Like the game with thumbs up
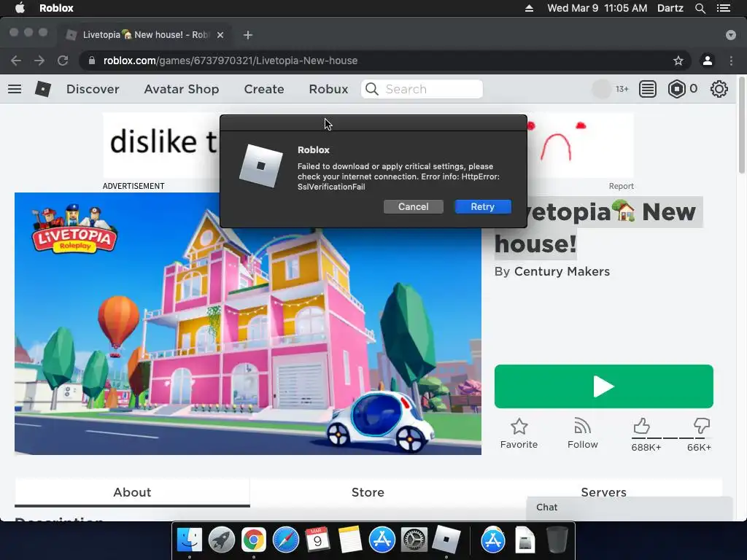This screenshot has height=560, width=747. pyautogui.click(x=641, y=426)
